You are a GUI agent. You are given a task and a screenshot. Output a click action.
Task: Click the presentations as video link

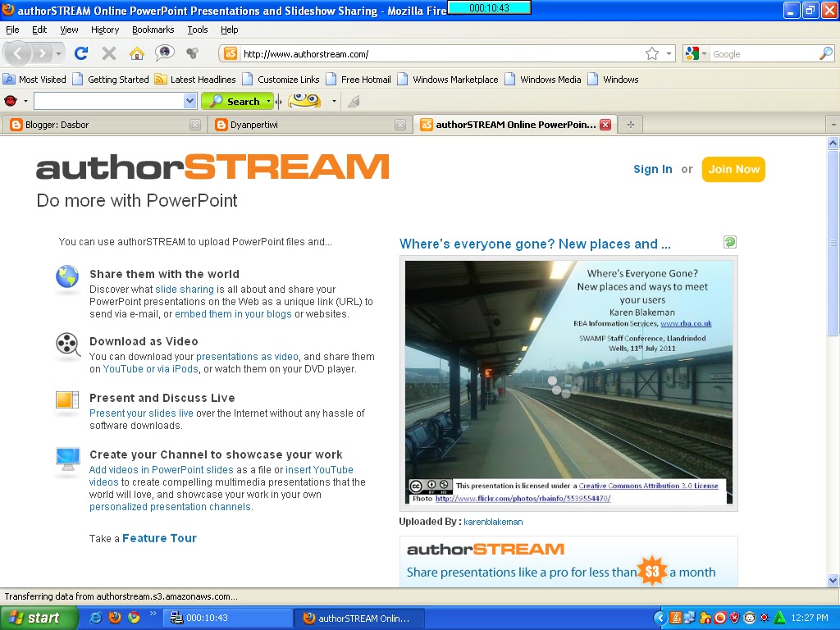(x=247, y=357)
